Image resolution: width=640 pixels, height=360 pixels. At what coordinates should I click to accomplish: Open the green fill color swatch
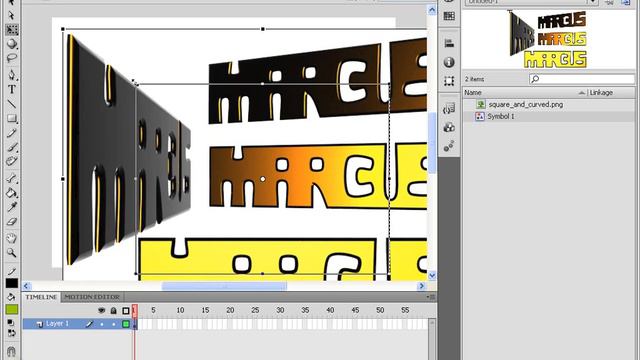pos(11,310)
